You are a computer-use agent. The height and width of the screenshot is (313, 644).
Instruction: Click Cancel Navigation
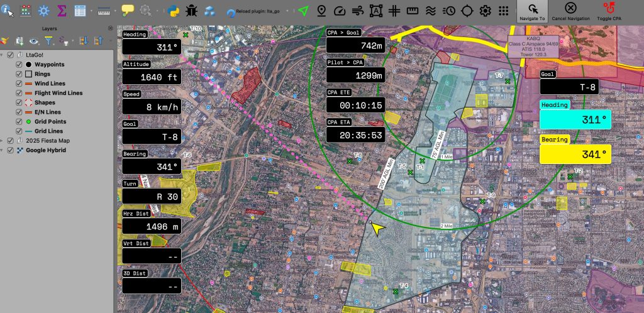[x=570, y=11]
